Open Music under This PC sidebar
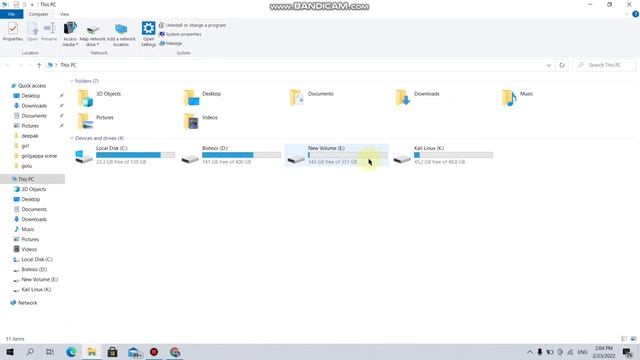This screenshot has width=640, height=360. coord(28,229)
